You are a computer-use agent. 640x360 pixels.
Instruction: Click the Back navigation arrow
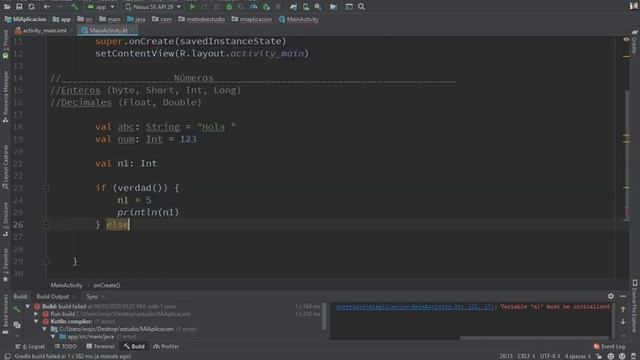coord(47,7)
